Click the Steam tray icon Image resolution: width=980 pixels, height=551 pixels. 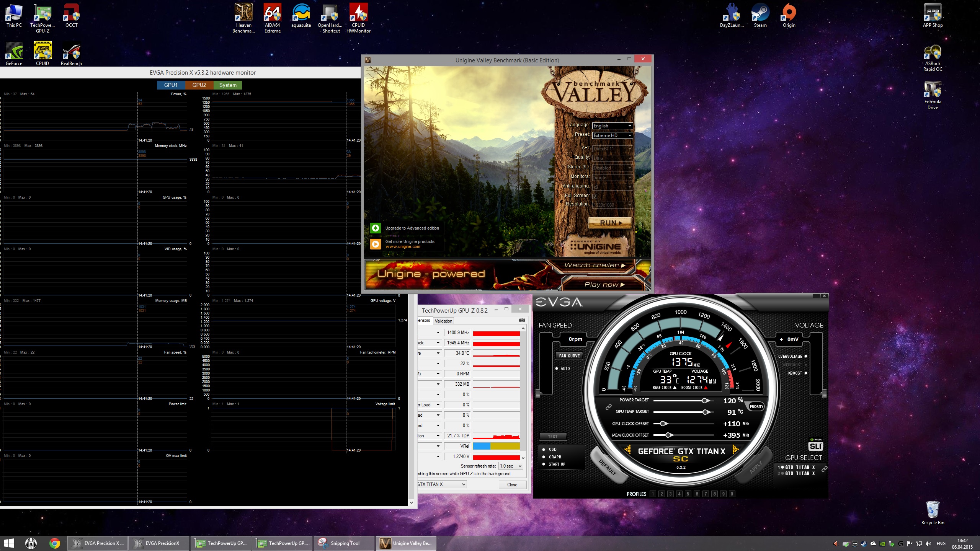click(864, 543)
